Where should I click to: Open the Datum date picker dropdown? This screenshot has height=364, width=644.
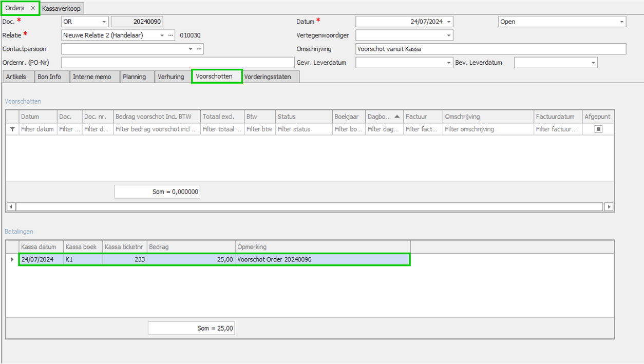[449, 22]
